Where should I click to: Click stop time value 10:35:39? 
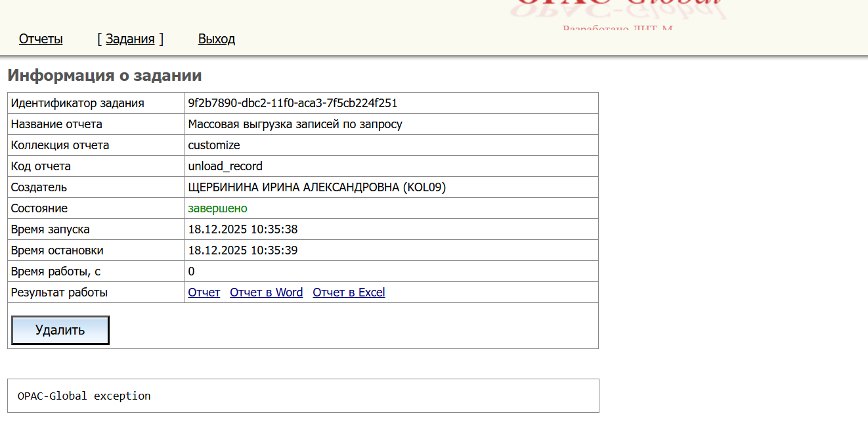243,250
